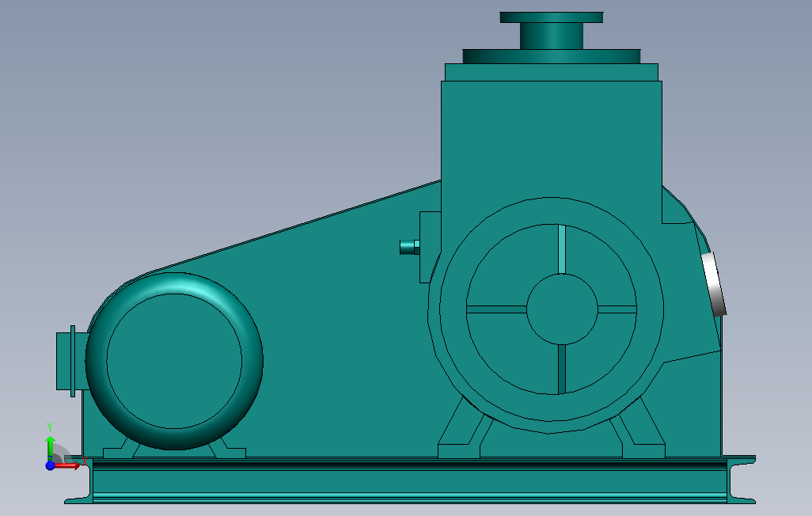Select the central hub of the spoked pulley wheel
Screen dimensions: 812x516
click(562, 309)
